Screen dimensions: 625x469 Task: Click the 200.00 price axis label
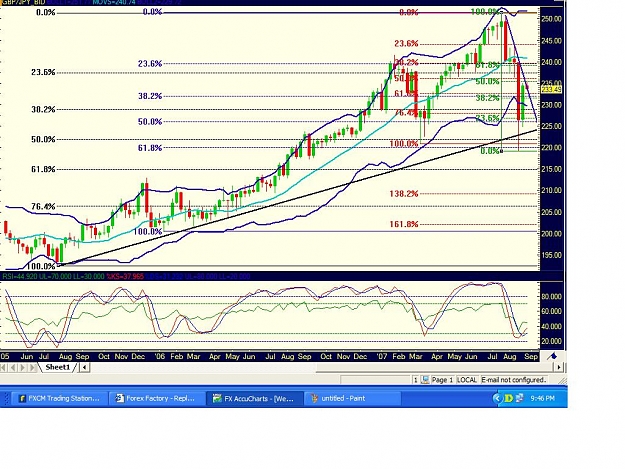(552, 234)
